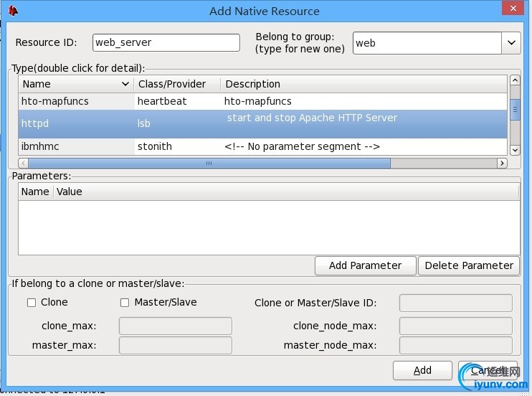Tick the Master/Slave checkbox

(x=125, y=303)
